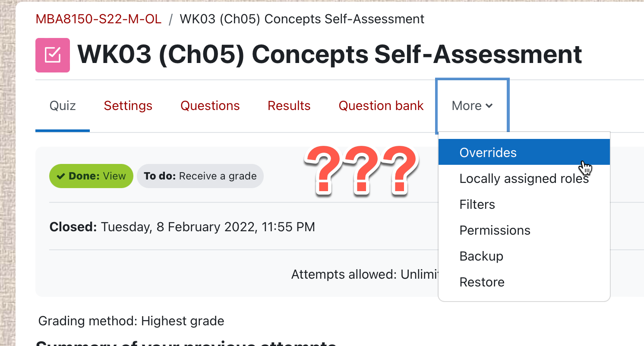Select Filters in the dropdown list

tap(524, 204)
